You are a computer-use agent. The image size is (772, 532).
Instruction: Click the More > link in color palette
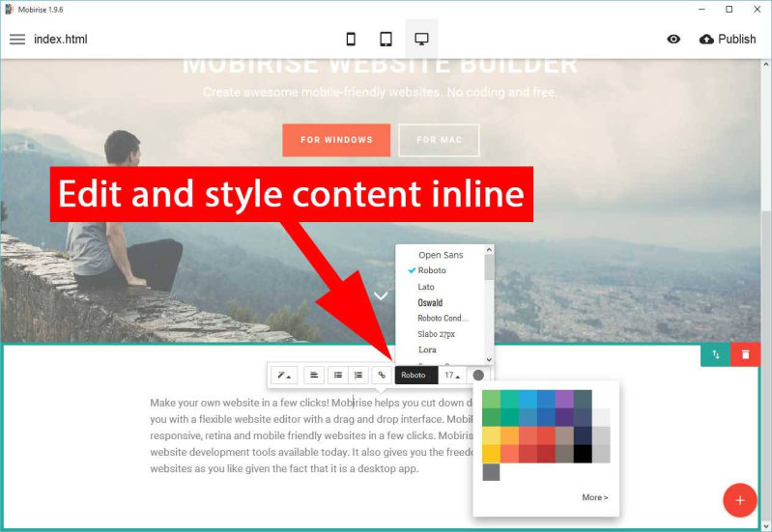[595, 497]
